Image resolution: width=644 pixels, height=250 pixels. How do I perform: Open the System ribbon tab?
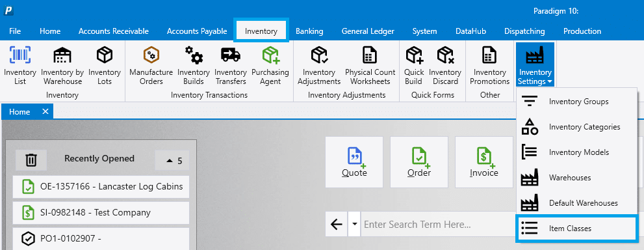(x=425, y=31)
